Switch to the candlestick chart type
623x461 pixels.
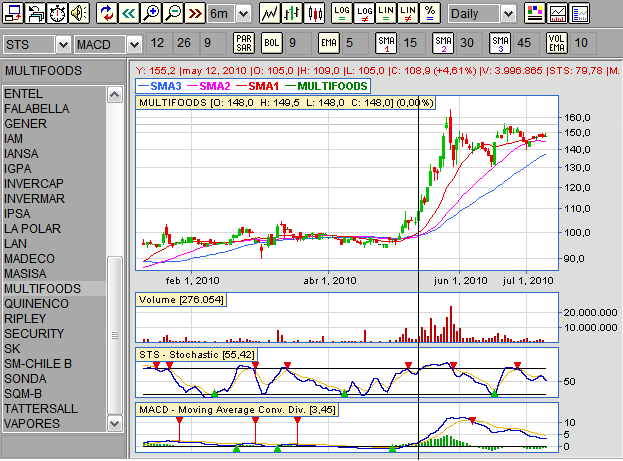pos(315,13)
